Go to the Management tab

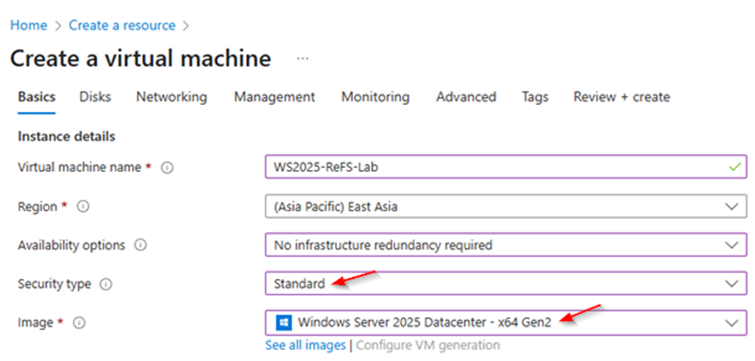click(274, 97)
